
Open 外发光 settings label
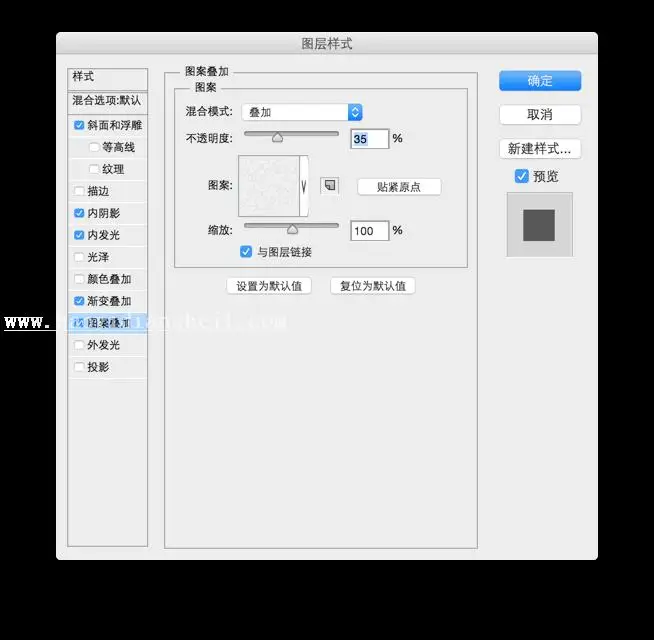[103, 345]
